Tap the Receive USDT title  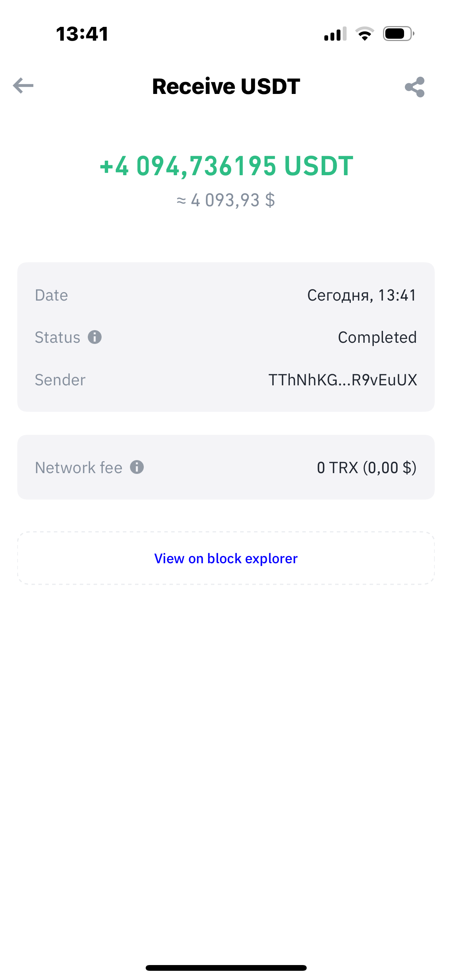pos(226,86)
